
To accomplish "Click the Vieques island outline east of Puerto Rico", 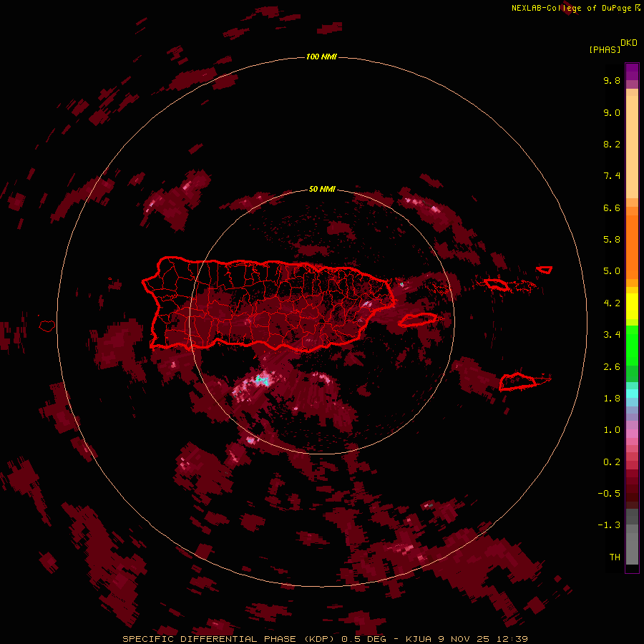I will tap(417, 320).
